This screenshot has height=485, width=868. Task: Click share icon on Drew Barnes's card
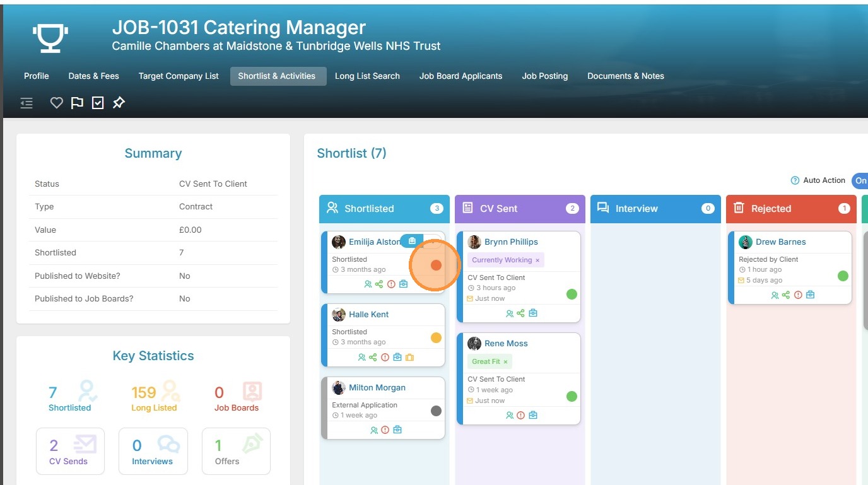(x=786, y=295)
